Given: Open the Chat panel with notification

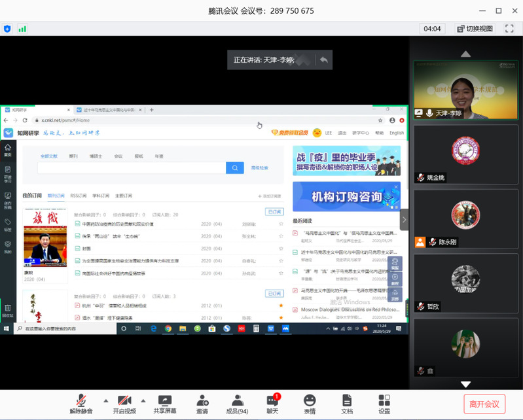Looking at the screenshot, I should (x=272, y=404).
